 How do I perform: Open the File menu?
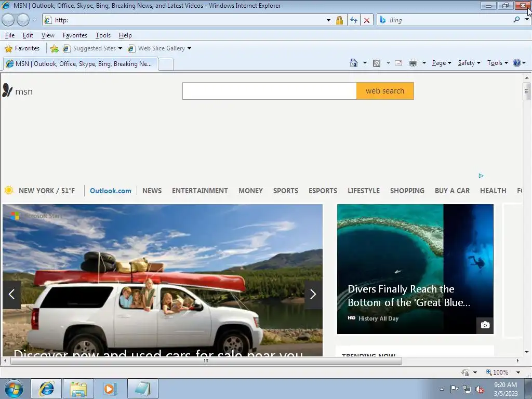click(10, 35)
